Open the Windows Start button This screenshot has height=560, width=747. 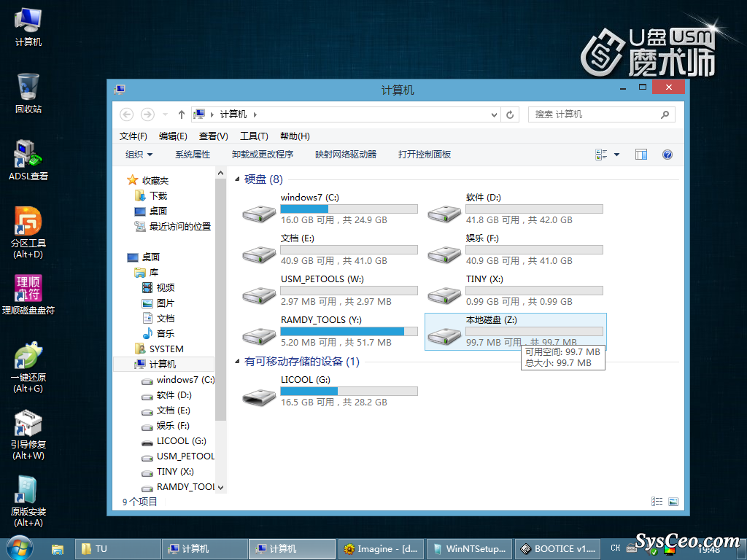[x=19, y=548]
